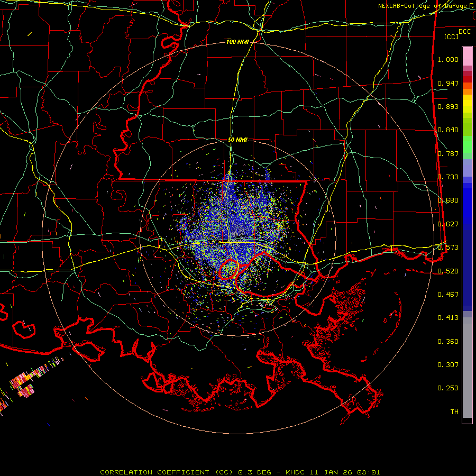Click the bright green color bar segment
The width and height of the screenshot is (476, 476).
coord(467,144)
